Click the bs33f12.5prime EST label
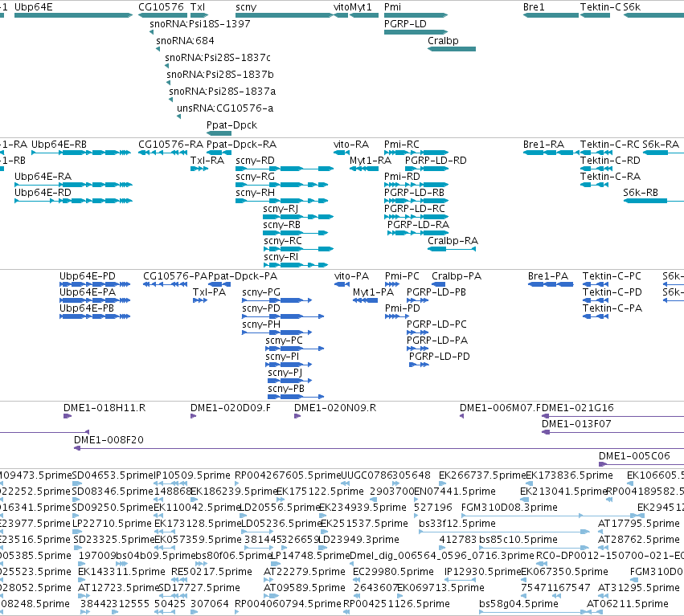The image size is (684, 616). 457,524
